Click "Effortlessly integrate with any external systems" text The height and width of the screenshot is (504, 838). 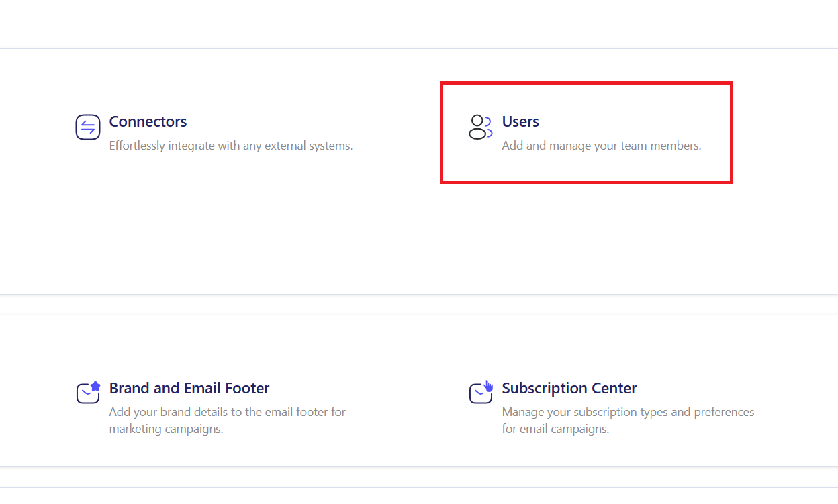(x=230, y=146)
